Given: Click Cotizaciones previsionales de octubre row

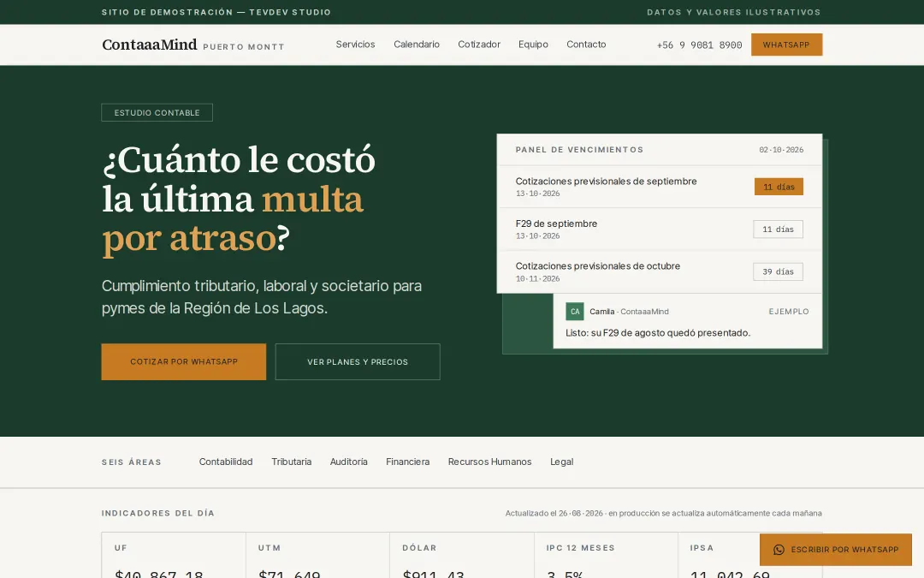Looking at the screenshot, I should [x=660, y=272].
